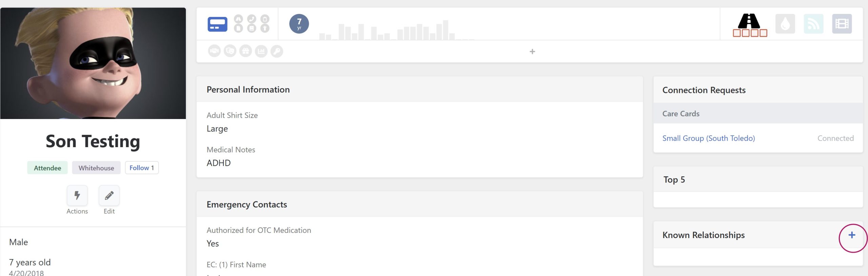Image resolution: width=868 pixels, height=276 pixels.
Task: Click the gray phone badge icon
Action: click(252, 19)
